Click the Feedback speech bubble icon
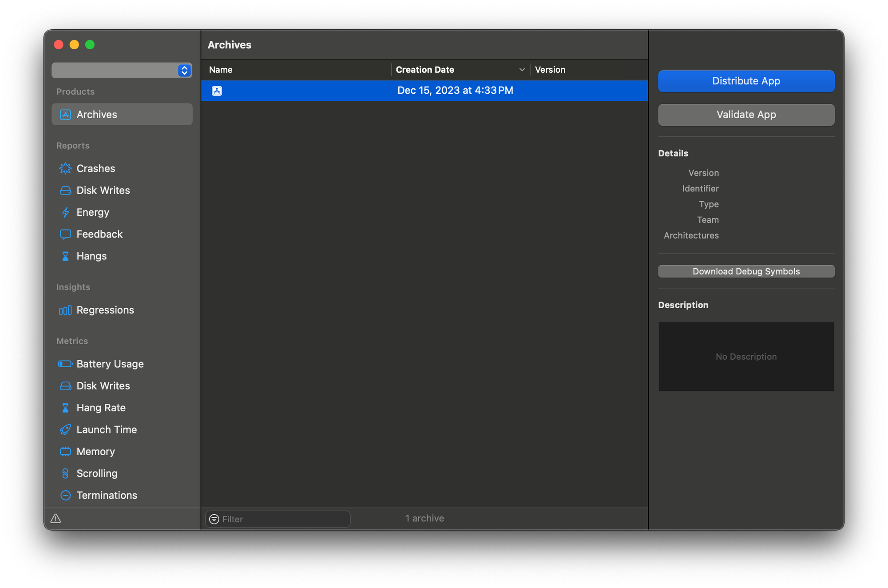Viewport: 888px width, 588px height. [x=65, y=234]
